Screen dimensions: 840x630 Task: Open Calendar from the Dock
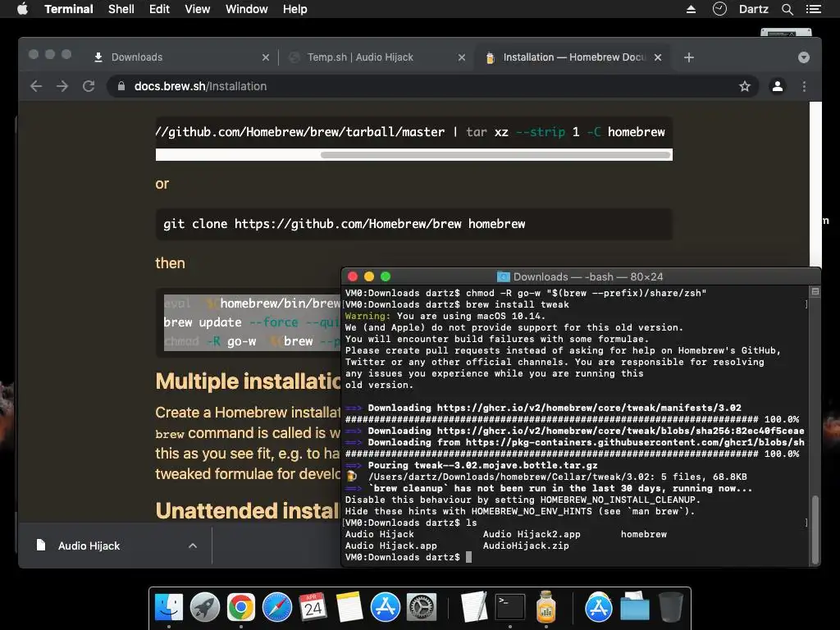click(313, 608)
